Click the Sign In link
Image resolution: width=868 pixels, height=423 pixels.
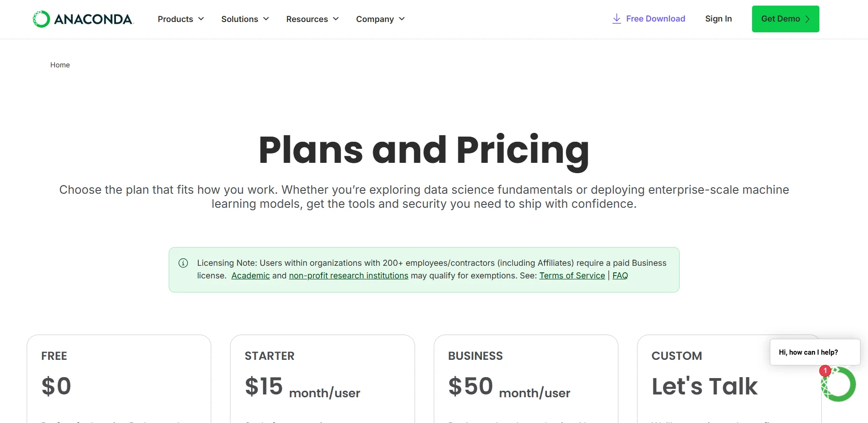tap(718, 19)
